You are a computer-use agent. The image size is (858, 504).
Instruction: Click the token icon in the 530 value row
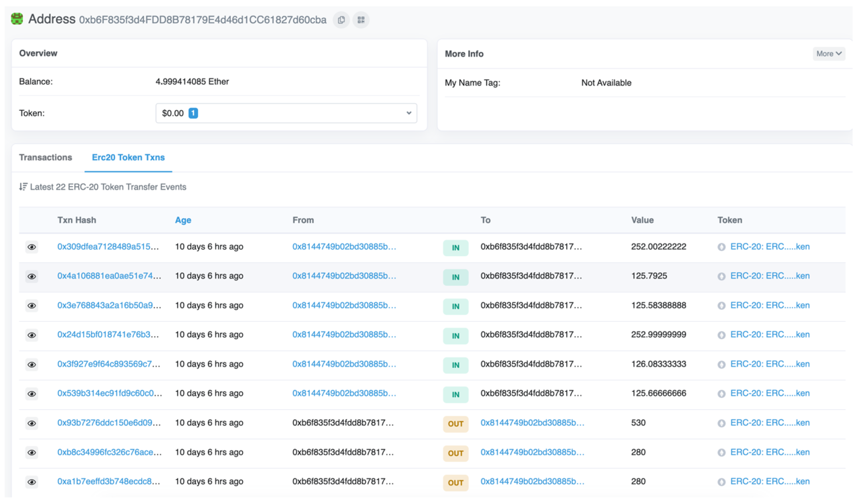721,423
